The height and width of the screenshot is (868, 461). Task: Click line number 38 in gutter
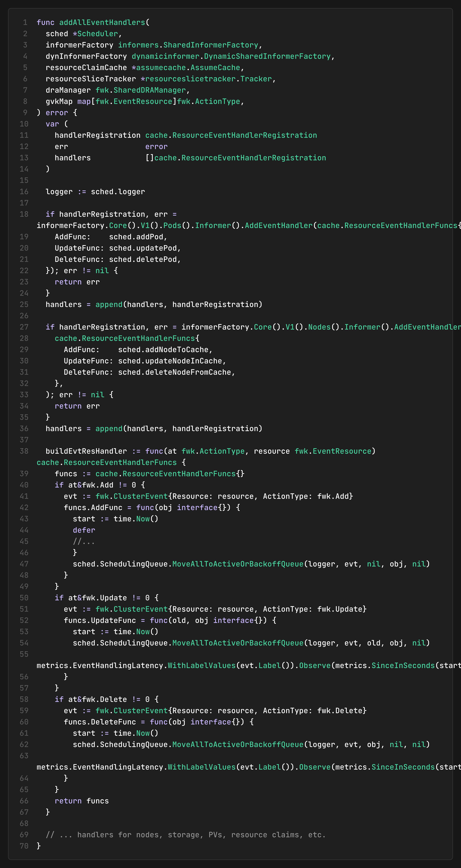click(24, 451)
